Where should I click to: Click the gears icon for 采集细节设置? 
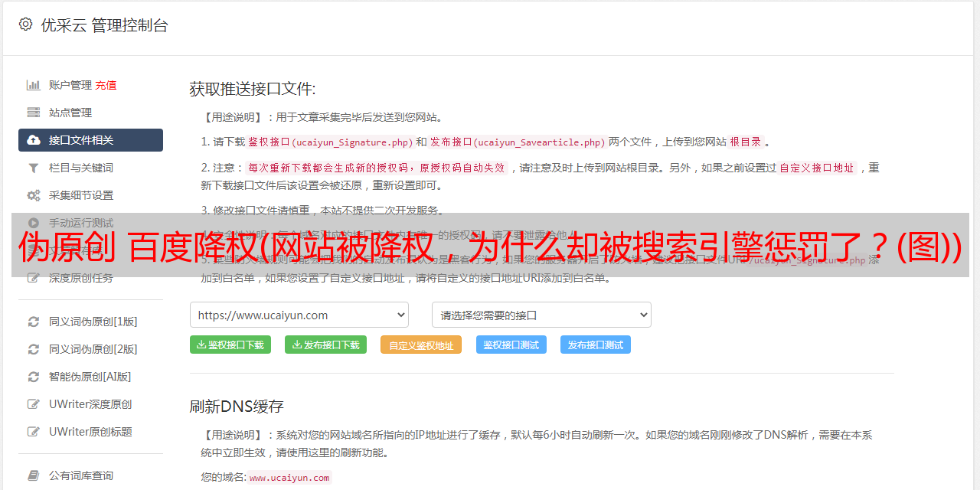coord(33,195)
